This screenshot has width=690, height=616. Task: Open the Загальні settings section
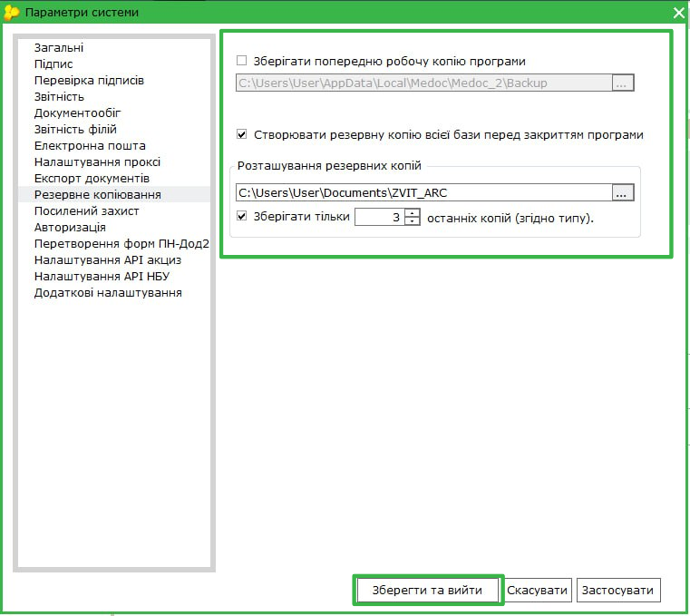pyautogui.click(x=58, y=47)
